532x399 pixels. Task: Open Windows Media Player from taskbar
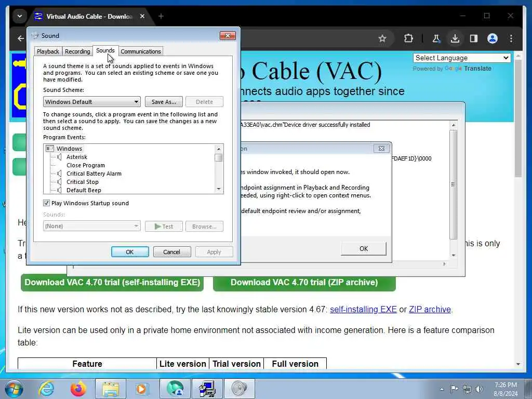(x=142, y=389)
